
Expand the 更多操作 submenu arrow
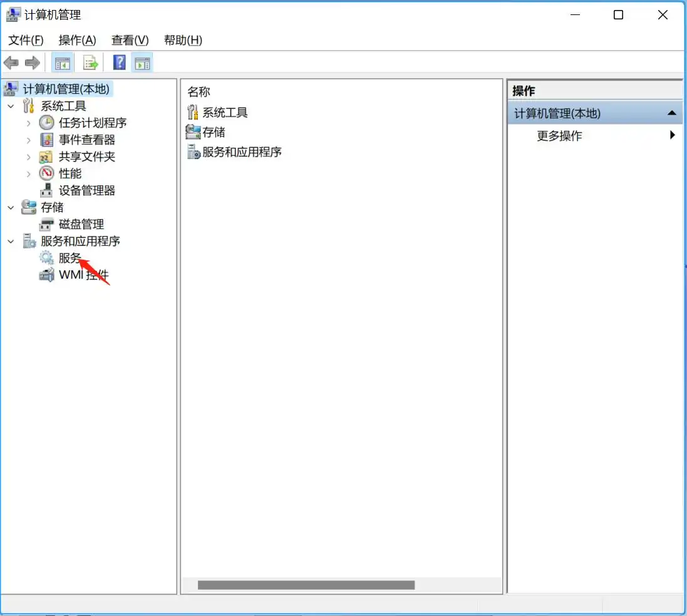[x=673, y=135]
